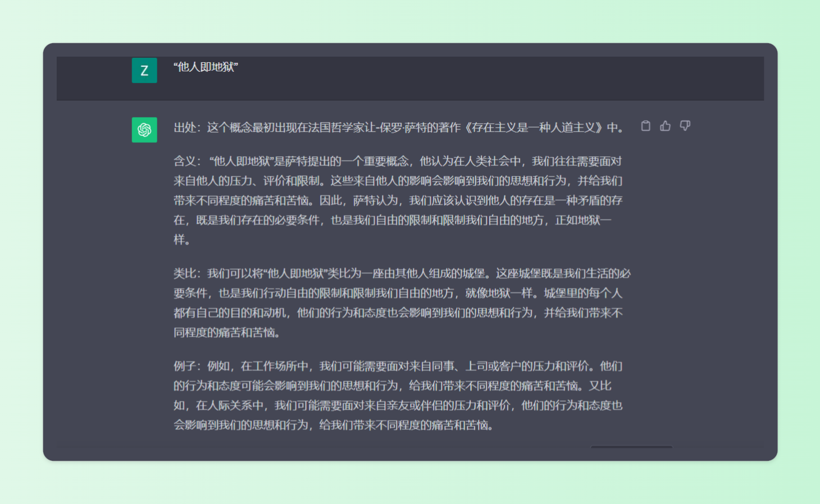The width and height of the screenshot is (820, 504).
Task: Click the paragraph starting with 例子
Action: click(x=398, y=396)
